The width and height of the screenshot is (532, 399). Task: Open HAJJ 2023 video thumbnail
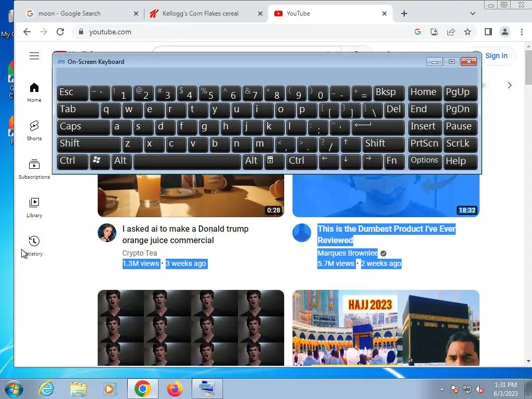386,328
